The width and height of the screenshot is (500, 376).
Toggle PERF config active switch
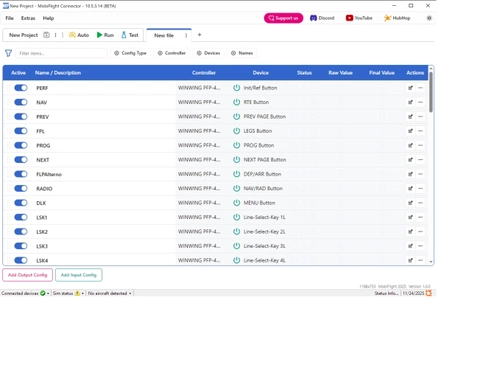tap(21, 88)
